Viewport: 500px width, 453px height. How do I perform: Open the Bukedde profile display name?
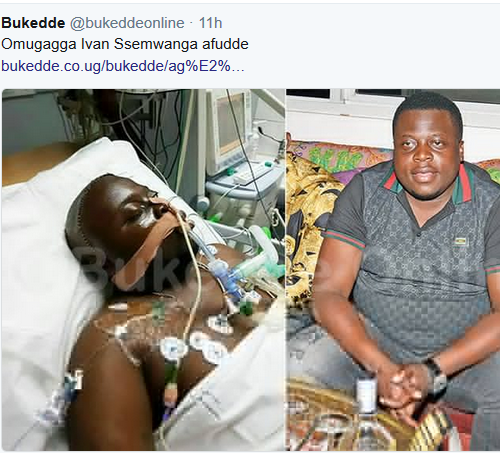tap(33, 23)
